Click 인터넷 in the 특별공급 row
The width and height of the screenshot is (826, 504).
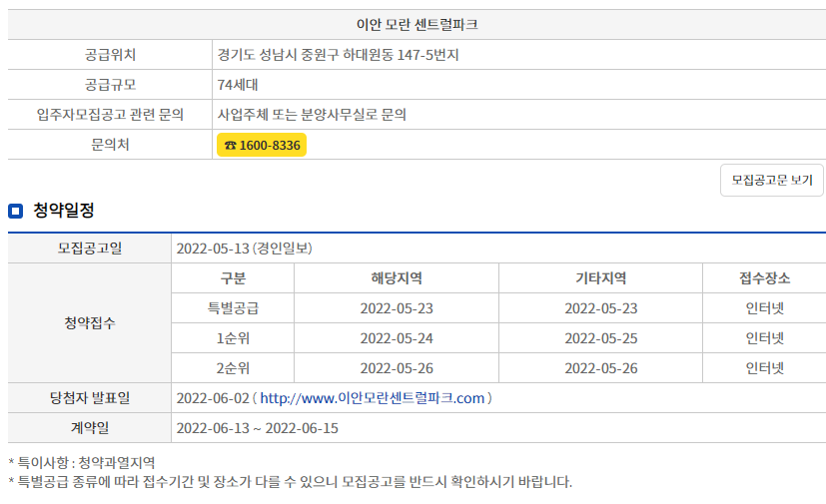pyautogui.click(x=764, y=308)
